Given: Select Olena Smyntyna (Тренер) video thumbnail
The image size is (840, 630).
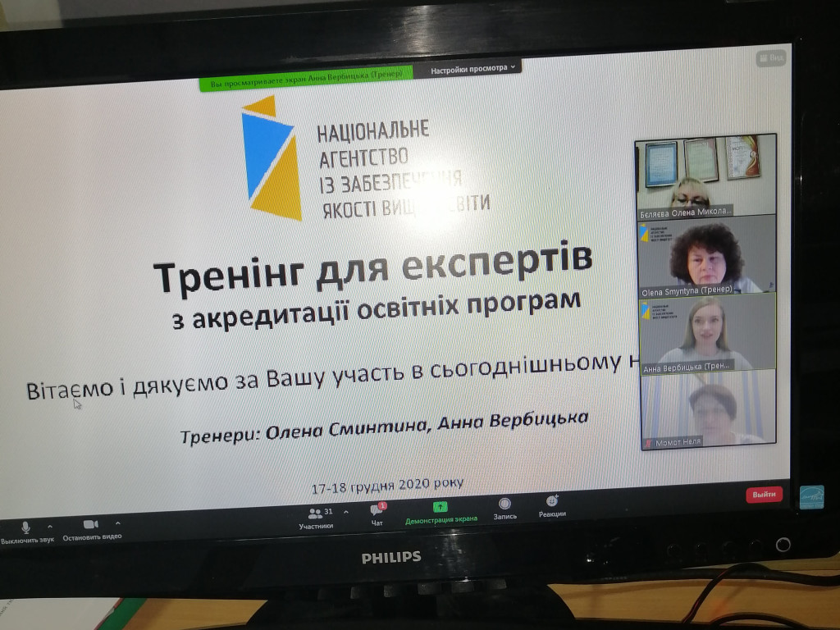Looking at the screenshot, I should 706,257.
